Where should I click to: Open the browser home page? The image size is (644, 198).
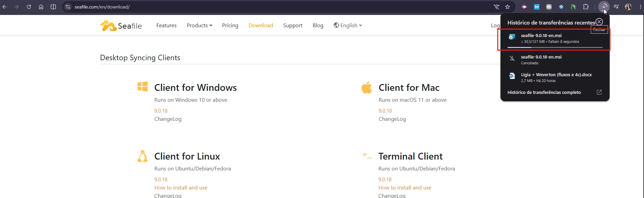pyautogui.click(x=41, y=7)
